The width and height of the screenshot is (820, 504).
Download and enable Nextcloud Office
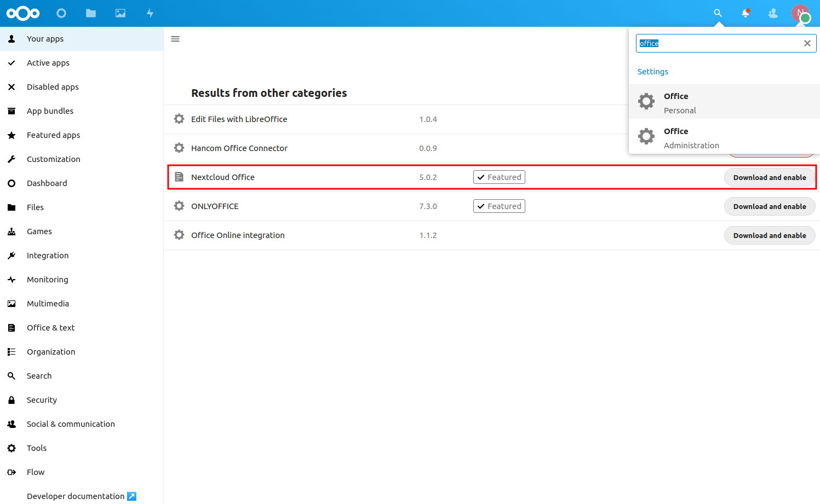pos(770,177)
